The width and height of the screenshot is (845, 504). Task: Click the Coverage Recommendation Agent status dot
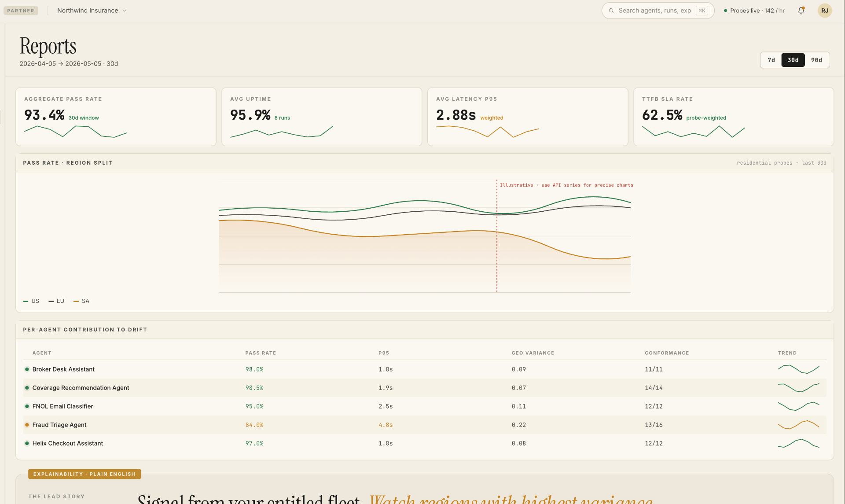(27, 388)
